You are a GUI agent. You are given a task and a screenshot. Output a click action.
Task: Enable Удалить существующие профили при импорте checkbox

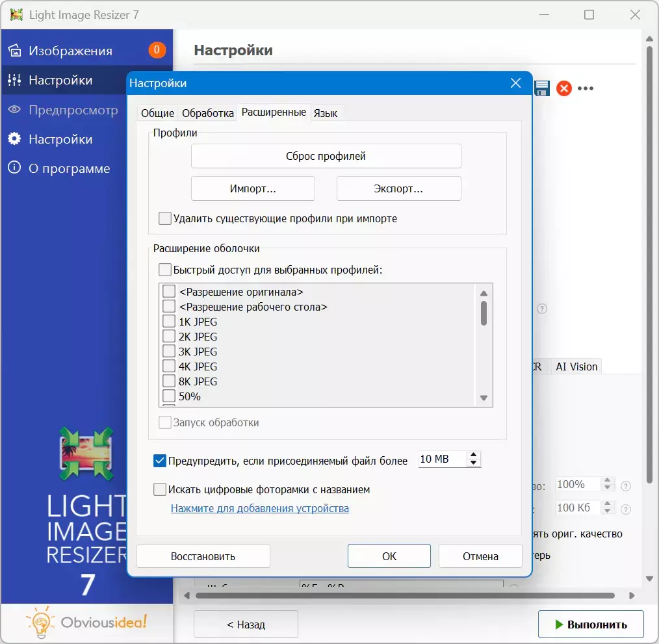pos(165,218)
